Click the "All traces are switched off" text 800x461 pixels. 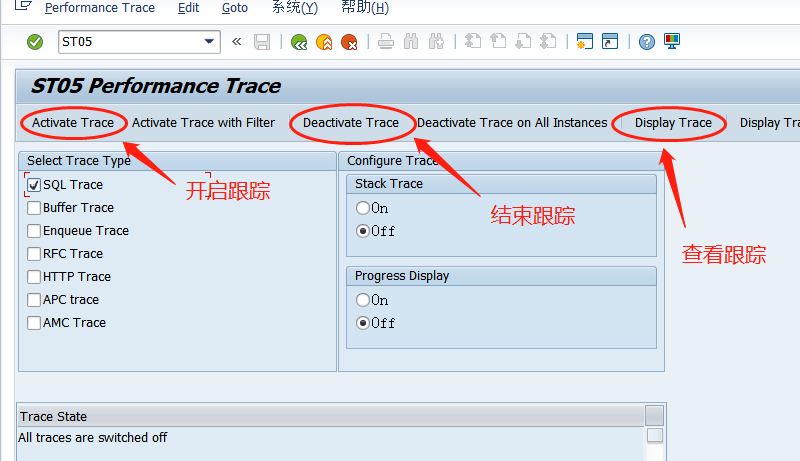[x=92, y=438]
